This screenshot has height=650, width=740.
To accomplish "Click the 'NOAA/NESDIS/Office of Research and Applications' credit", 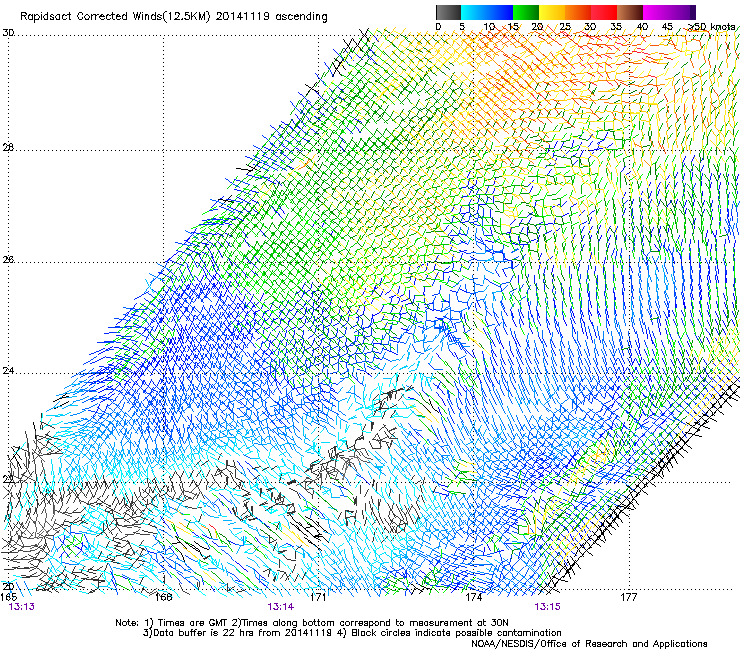I will (x=589, y=644).
